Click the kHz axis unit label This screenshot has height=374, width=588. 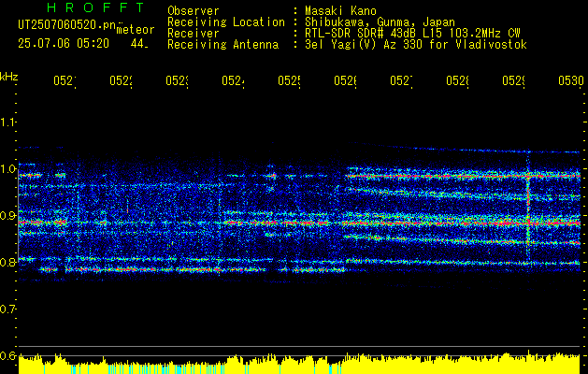pos(8,78)
